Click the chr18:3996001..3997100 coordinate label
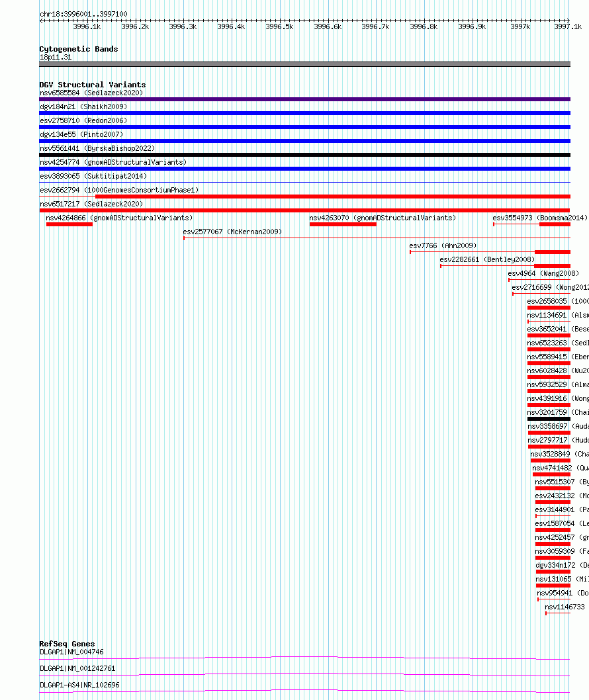 [x=83, y=14]
